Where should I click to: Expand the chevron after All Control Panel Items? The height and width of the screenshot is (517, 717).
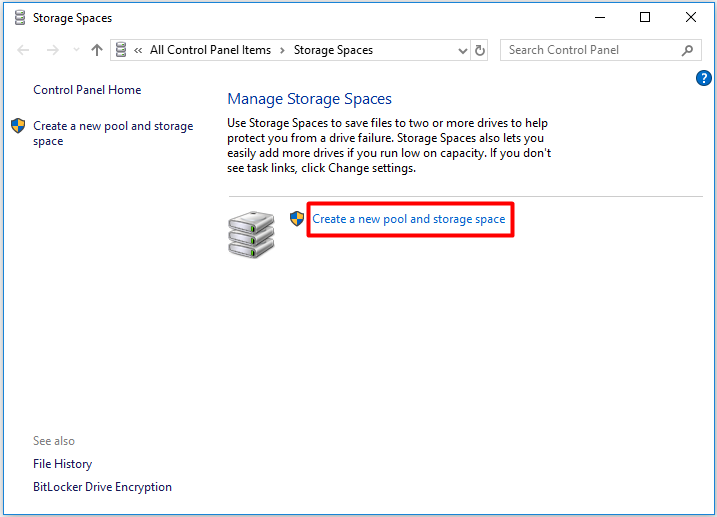(x=282, y=50)
